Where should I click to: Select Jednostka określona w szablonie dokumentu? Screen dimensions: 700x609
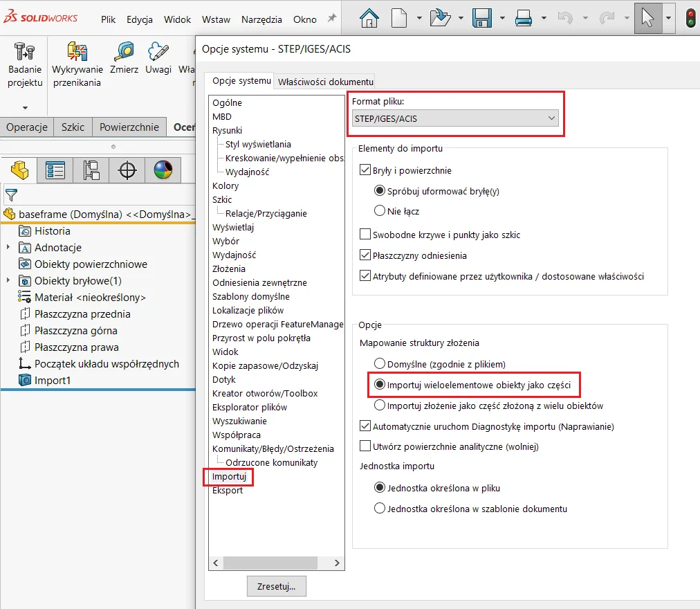[x=380, y=508]
